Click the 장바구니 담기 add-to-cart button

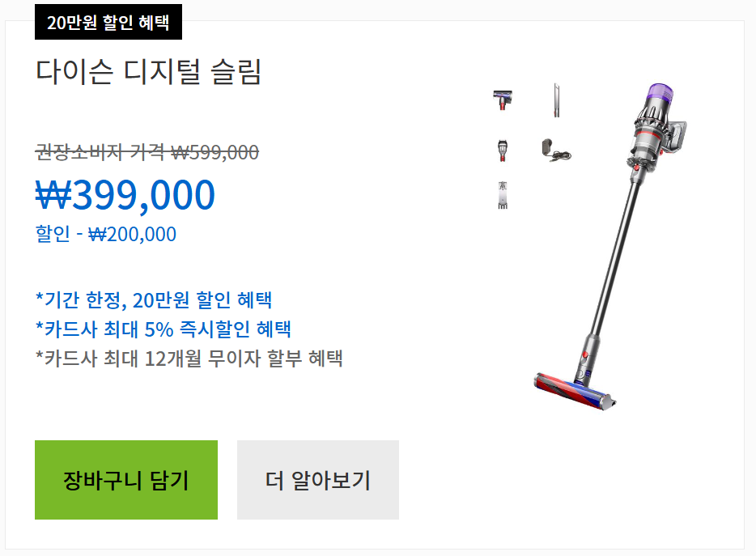coord(125,480)
